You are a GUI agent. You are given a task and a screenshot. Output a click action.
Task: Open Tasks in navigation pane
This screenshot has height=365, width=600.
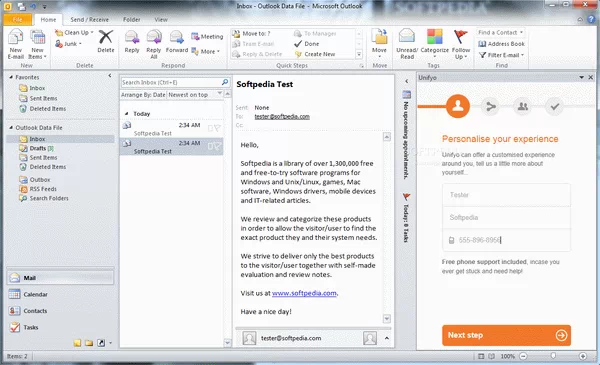coord(60,327)
